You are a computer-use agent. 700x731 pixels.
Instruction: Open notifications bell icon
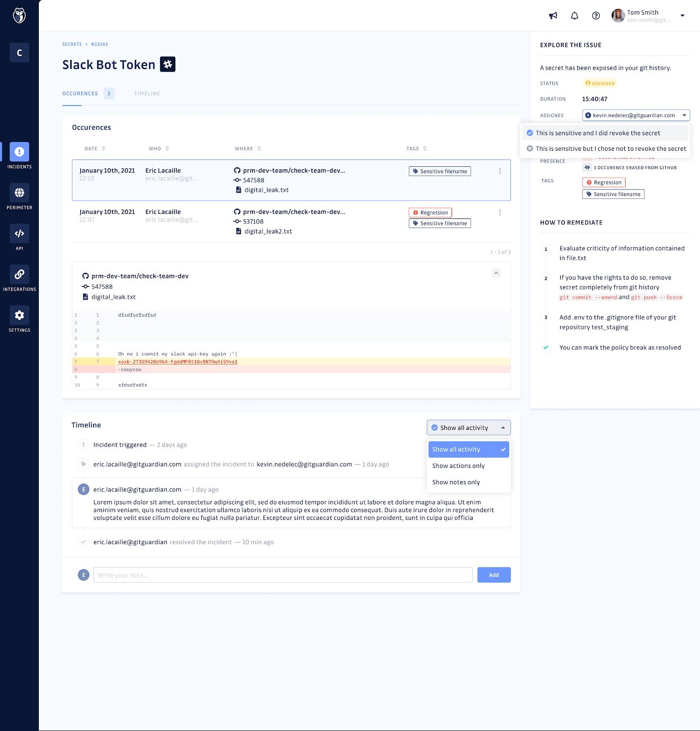574,16
